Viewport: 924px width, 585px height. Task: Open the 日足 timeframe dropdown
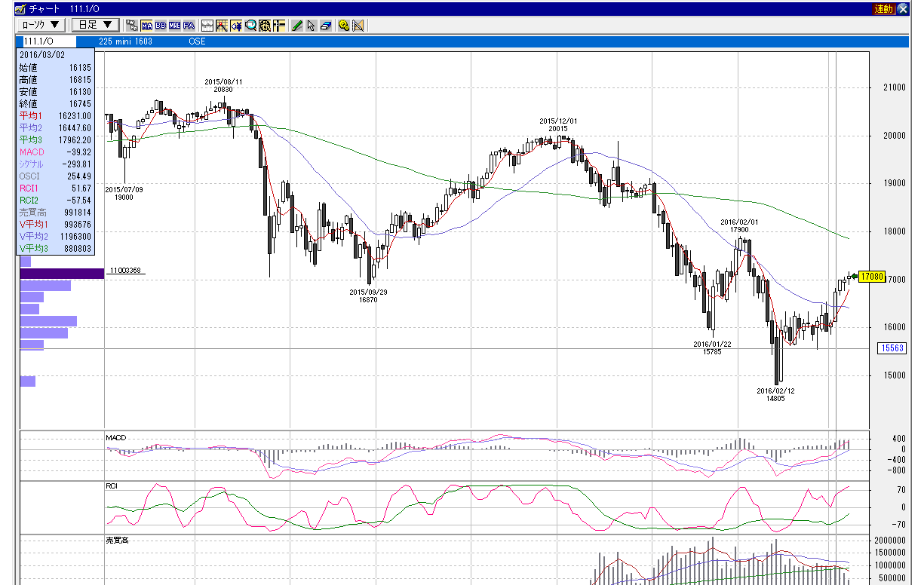(x=95, y=25)
